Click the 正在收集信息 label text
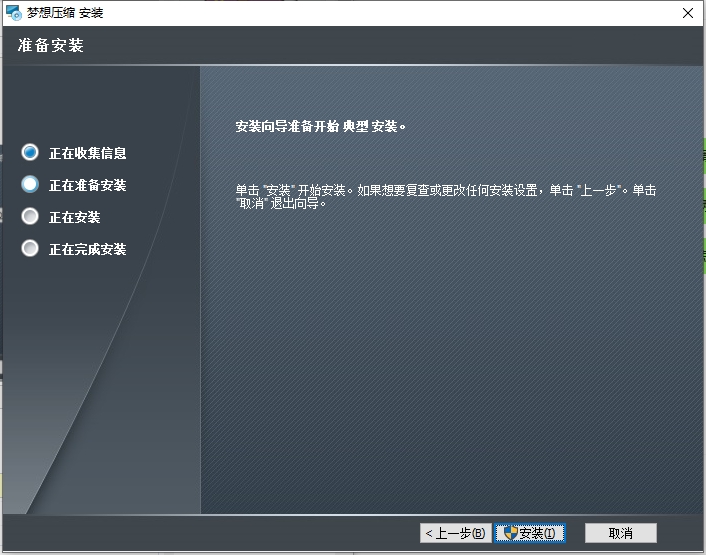The width and height of the screenshot is (706, 555). tap(88, 153)
